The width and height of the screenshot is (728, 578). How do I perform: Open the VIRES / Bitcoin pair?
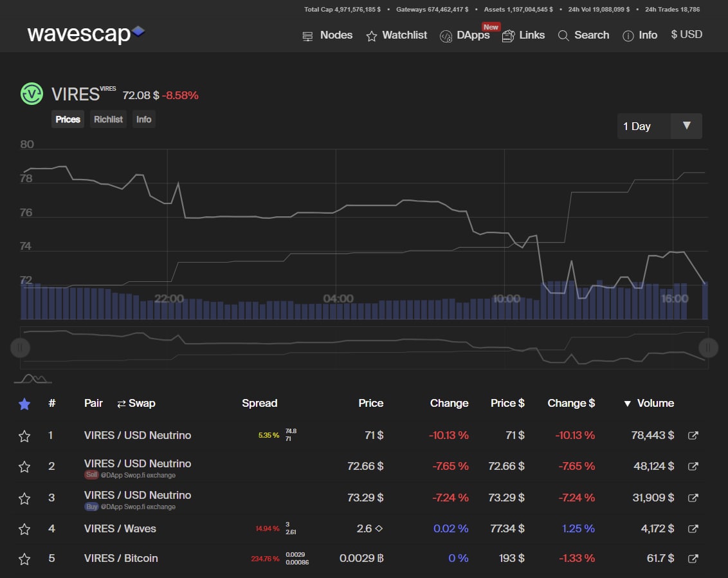pos(121,559)
